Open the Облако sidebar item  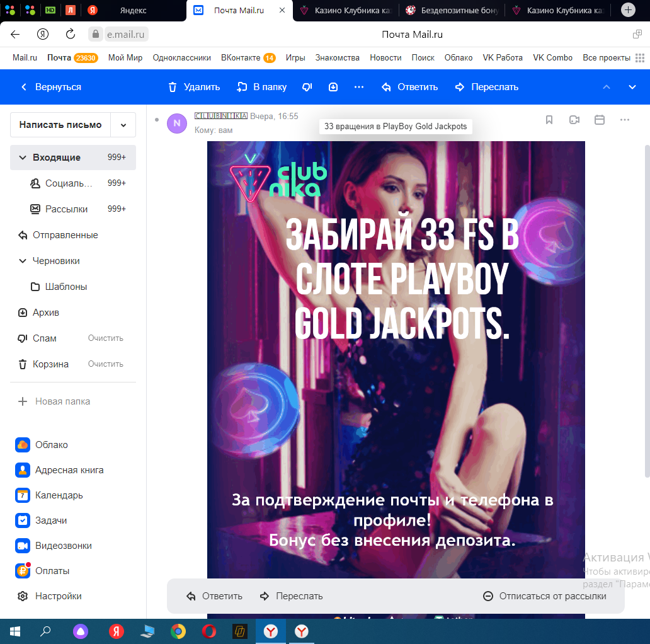pos(51,445)
